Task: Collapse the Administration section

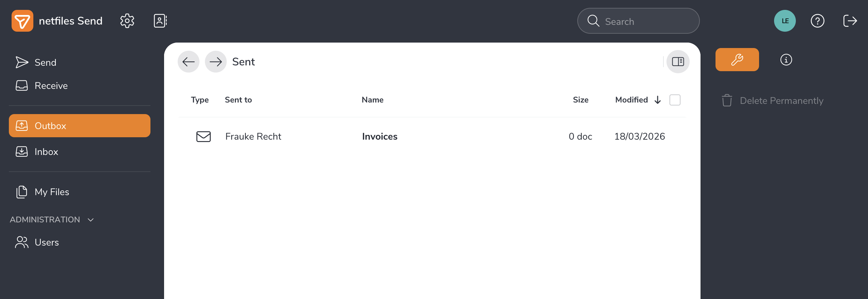Action: point(91,220)
